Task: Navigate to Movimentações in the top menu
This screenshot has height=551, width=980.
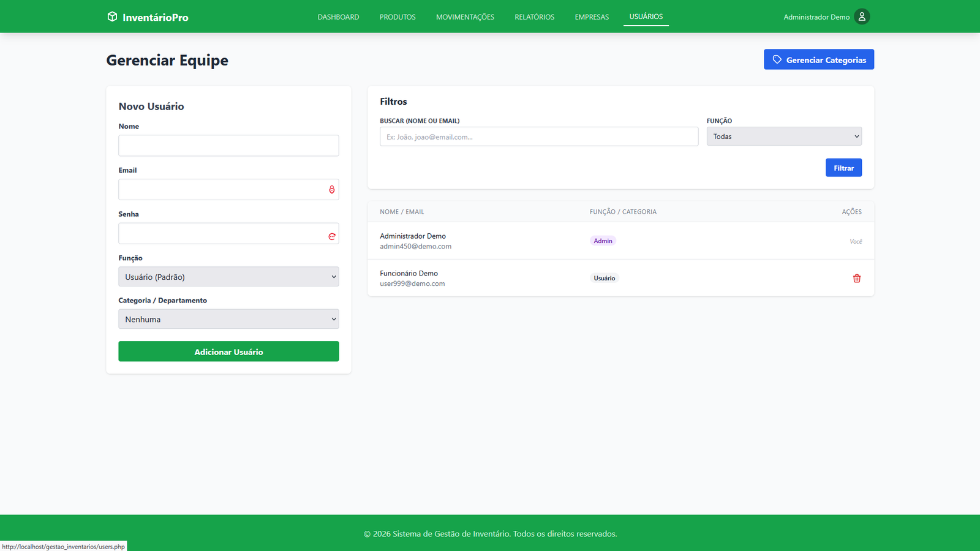Action: 465,17
